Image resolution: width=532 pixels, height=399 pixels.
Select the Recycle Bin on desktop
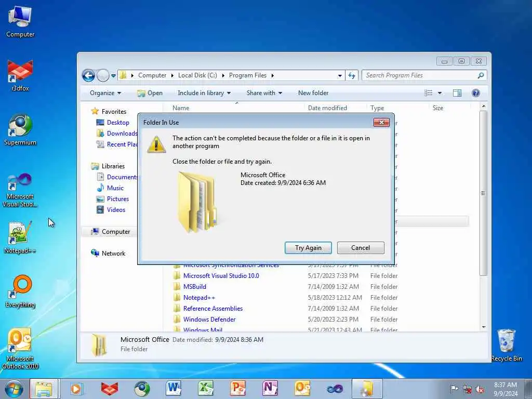click(507, 345)
